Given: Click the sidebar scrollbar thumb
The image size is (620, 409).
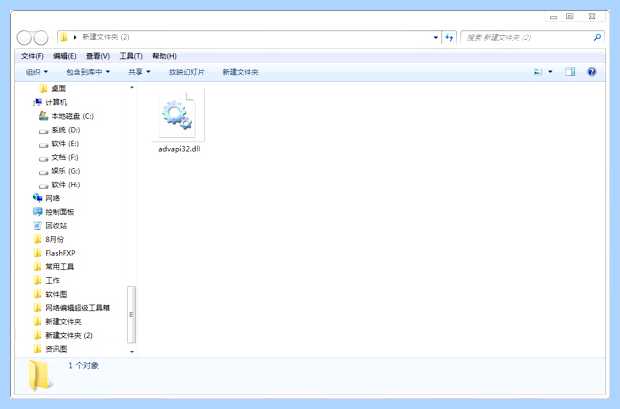Looking at the screenshot, I should coord(132,314).
